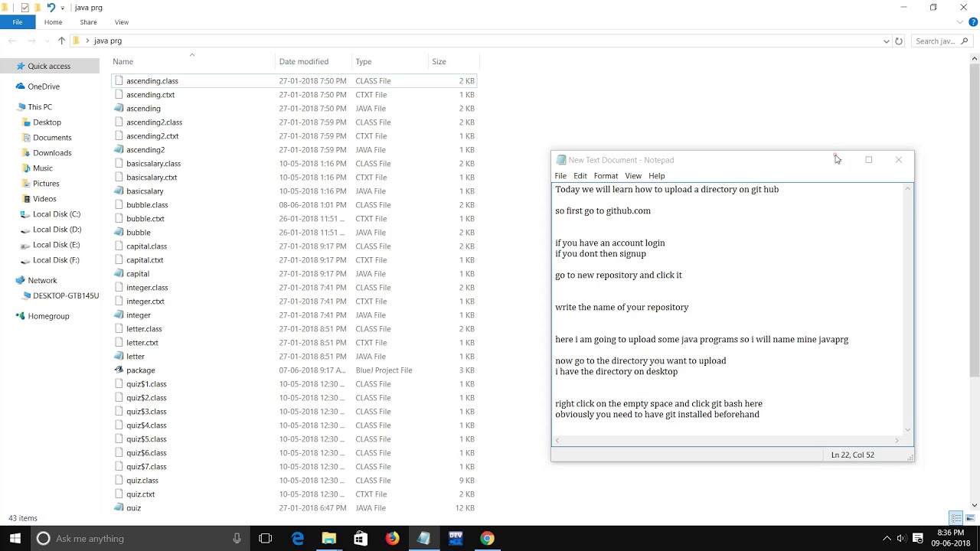The width and height of the screenshot is (980, 551).
Task: Expand the Explorer ribbon chevron
Action: point(959,22)
